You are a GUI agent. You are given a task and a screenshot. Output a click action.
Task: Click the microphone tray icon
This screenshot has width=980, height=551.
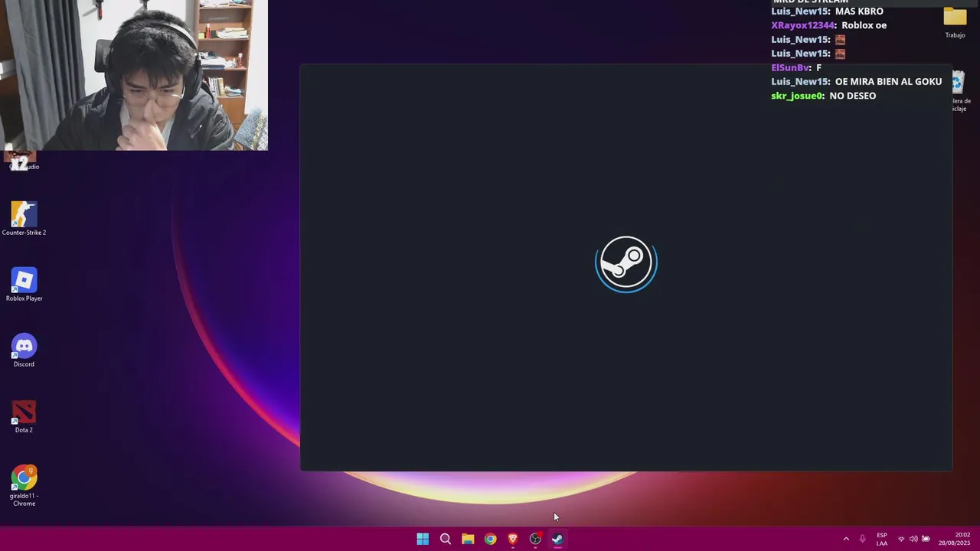click(x=863, y=539)
